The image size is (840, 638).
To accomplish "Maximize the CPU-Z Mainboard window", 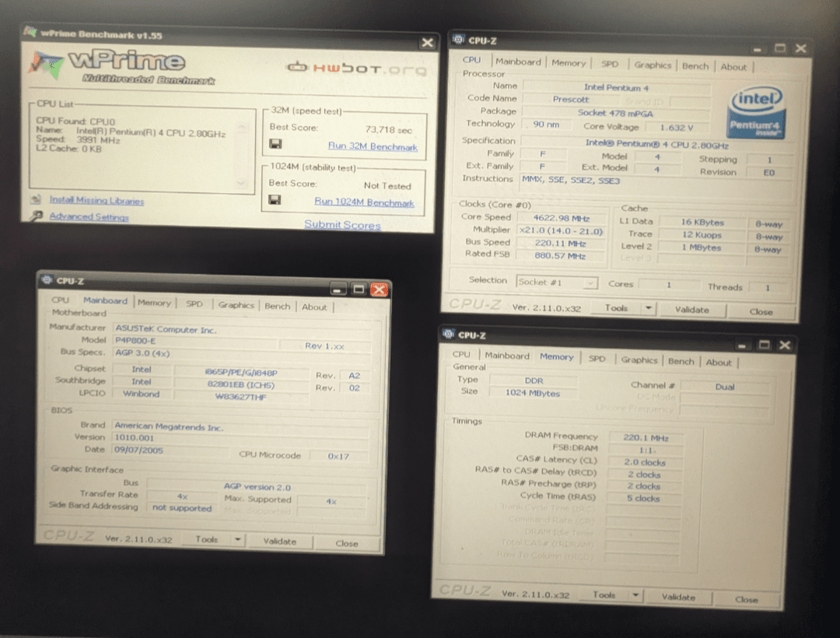I will click(359, 289).
